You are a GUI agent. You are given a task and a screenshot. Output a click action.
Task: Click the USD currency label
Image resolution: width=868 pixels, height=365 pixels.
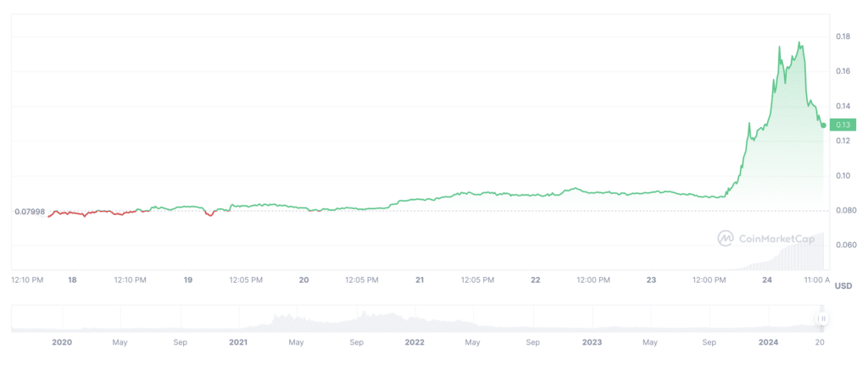click(843, 287)
